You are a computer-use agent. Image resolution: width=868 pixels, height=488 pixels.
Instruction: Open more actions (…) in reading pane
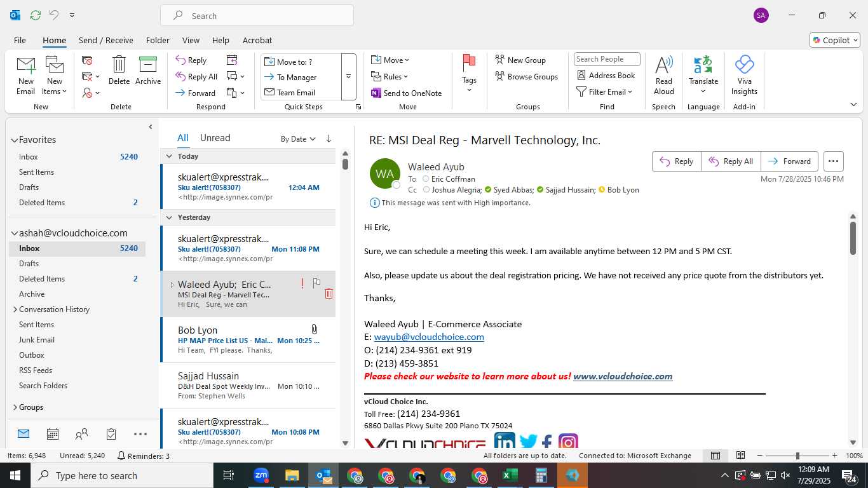pos(834,161)
